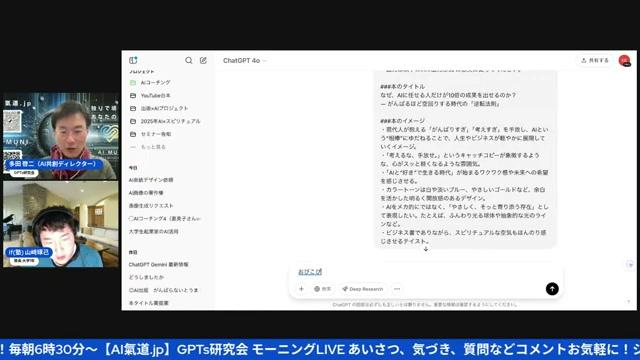Screen dimensions: 640x360
Task: Start a new chat with the pencil icon
Action: click(203, 60)
